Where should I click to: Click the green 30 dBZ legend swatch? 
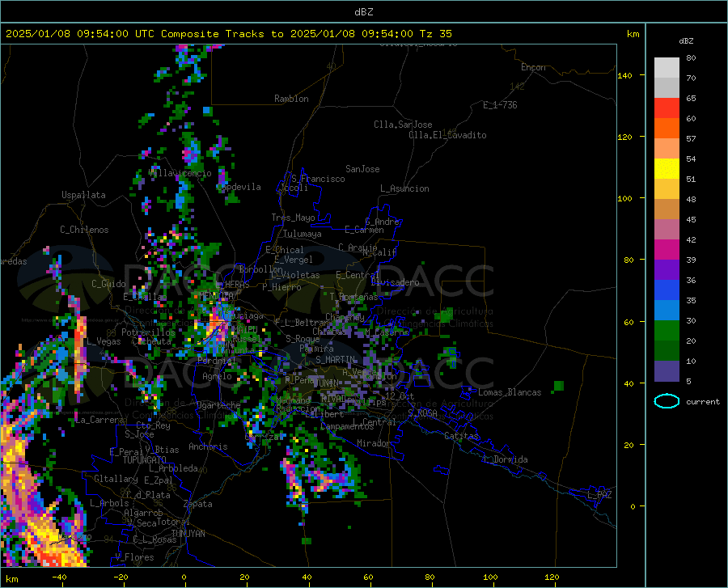click(x=667, y=331)
